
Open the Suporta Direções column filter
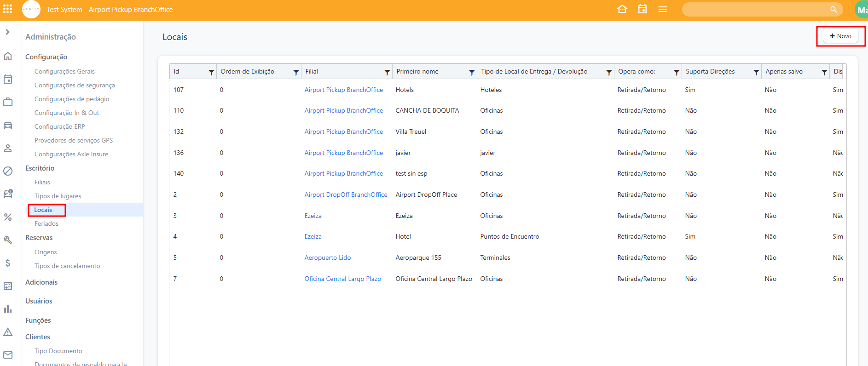tap(756, 72)
